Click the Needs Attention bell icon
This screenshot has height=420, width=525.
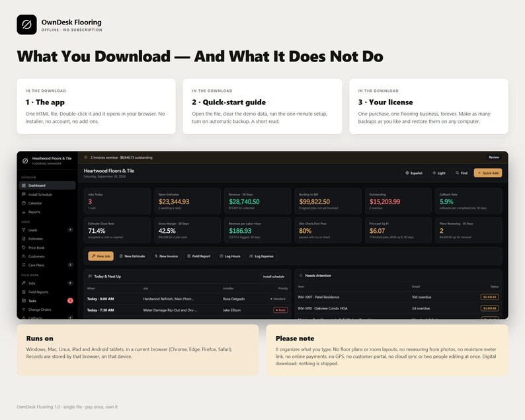tap(301, 275)
